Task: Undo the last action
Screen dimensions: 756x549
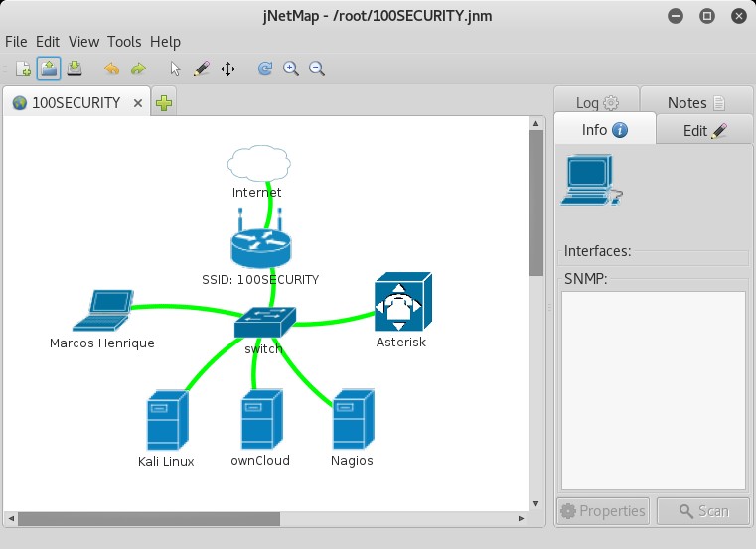Action: 112,69
